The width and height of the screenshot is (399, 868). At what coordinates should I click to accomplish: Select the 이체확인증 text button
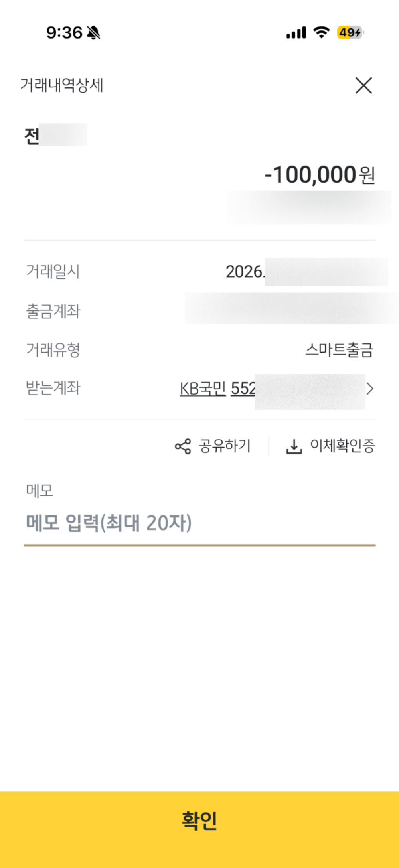click(x=343, y=446)
